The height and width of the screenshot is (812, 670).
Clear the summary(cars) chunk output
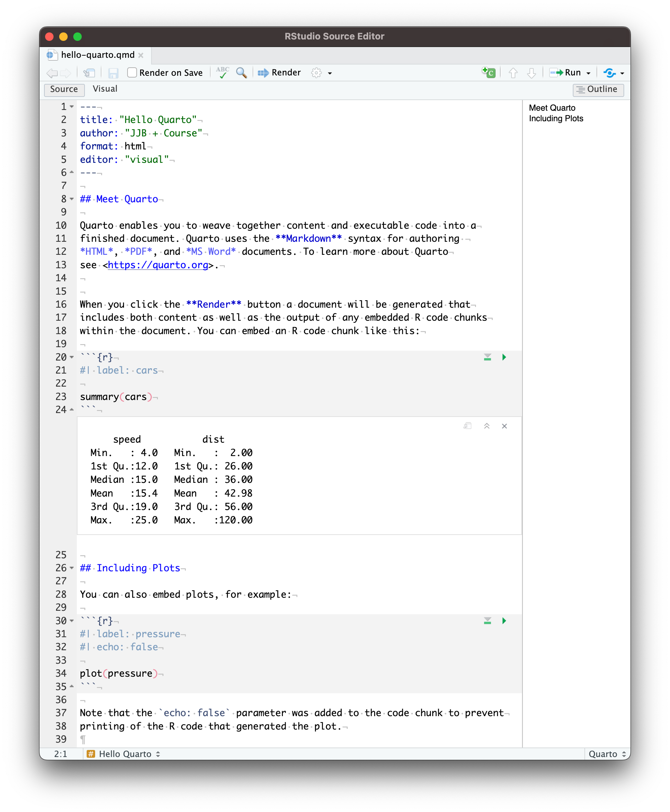click(504, 426)
